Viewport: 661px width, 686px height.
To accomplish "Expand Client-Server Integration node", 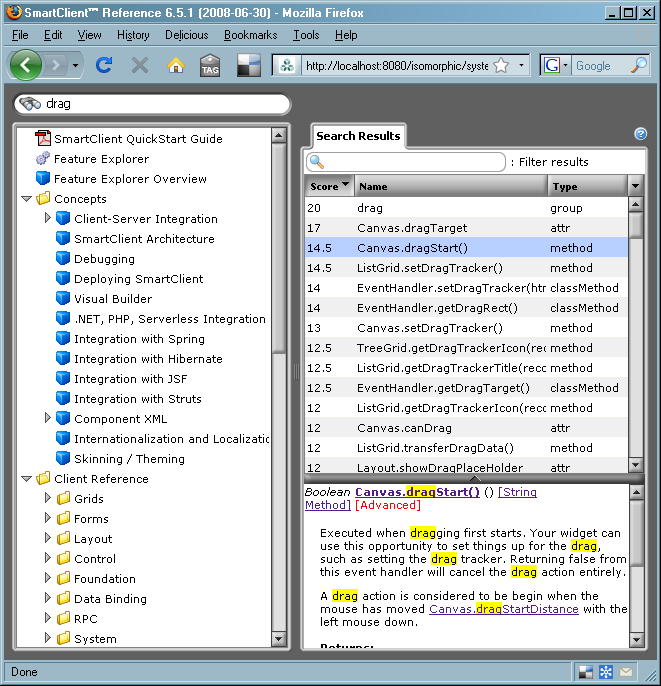I will pos(47,219).
